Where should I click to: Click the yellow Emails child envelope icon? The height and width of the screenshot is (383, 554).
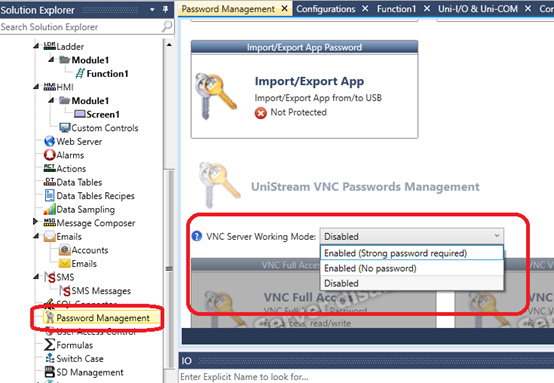pyautogui.click(x=65, y=263)
